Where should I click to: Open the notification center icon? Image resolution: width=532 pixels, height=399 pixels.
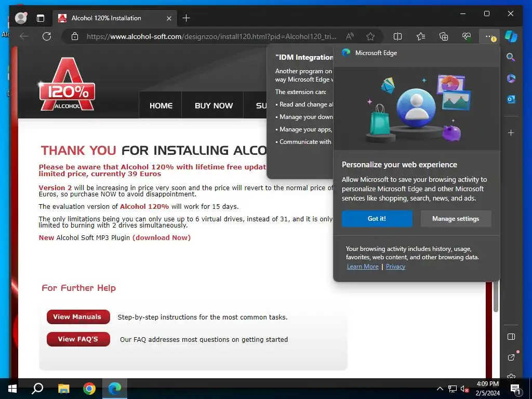click(x=515, y=389)
